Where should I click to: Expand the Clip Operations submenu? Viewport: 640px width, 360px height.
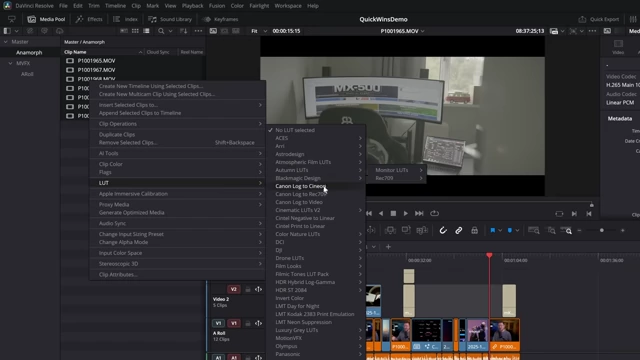click(178, 124)
